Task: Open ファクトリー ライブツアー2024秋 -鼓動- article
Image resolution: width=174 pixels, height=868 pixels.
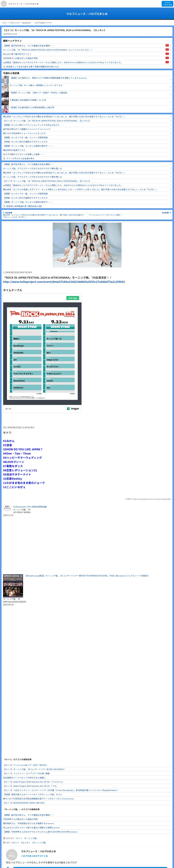Action: (x=27, y=773)
